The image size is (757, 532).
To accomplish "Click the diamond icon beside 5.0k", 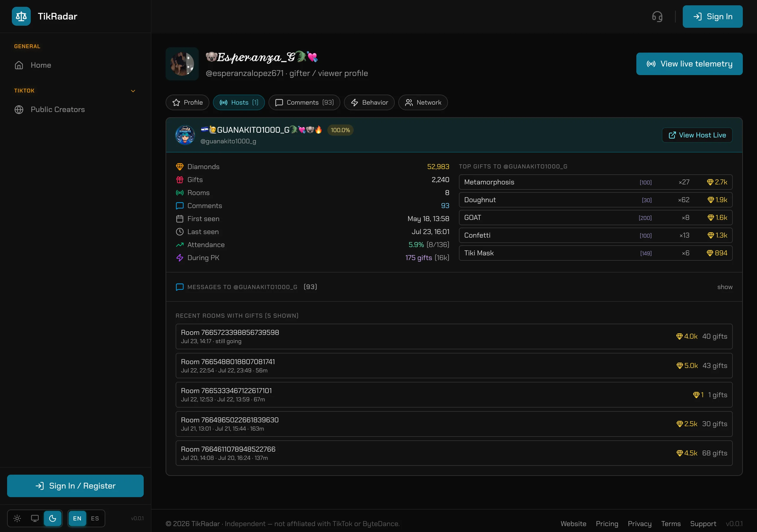I will [680, 366].
